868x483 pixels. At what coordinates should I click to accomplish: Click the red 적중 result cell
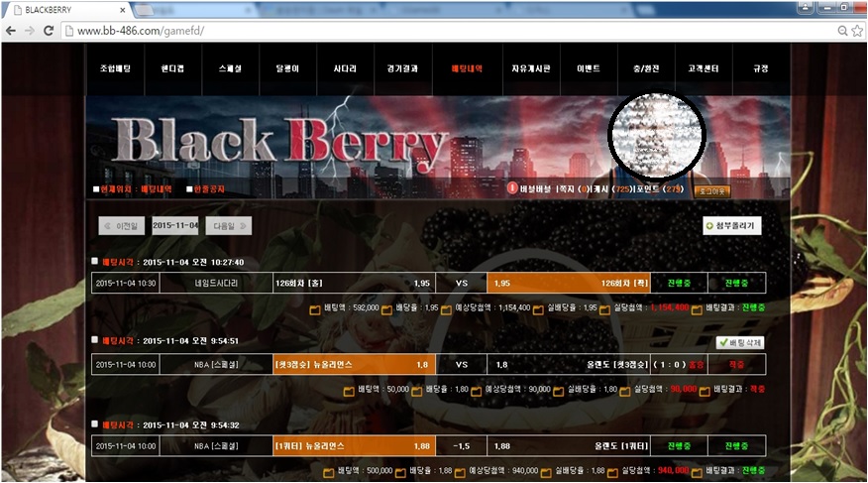tap(736, 364)
